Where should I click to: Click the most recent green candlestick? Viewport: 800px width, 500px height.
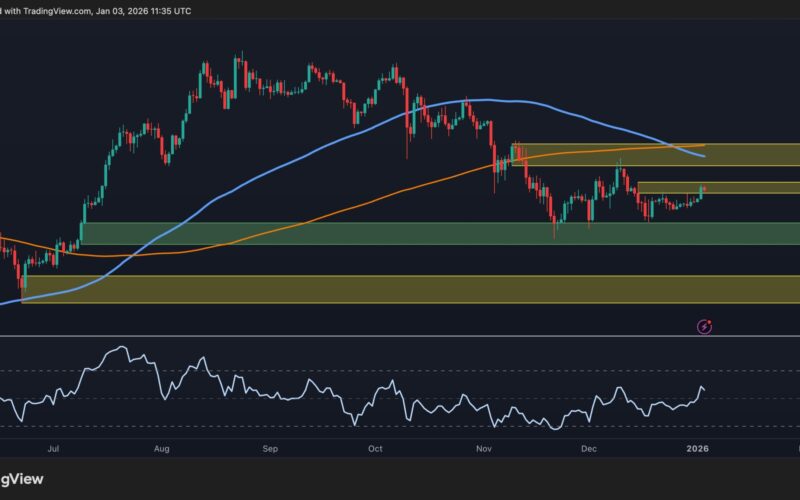click(x=700, y=192)
